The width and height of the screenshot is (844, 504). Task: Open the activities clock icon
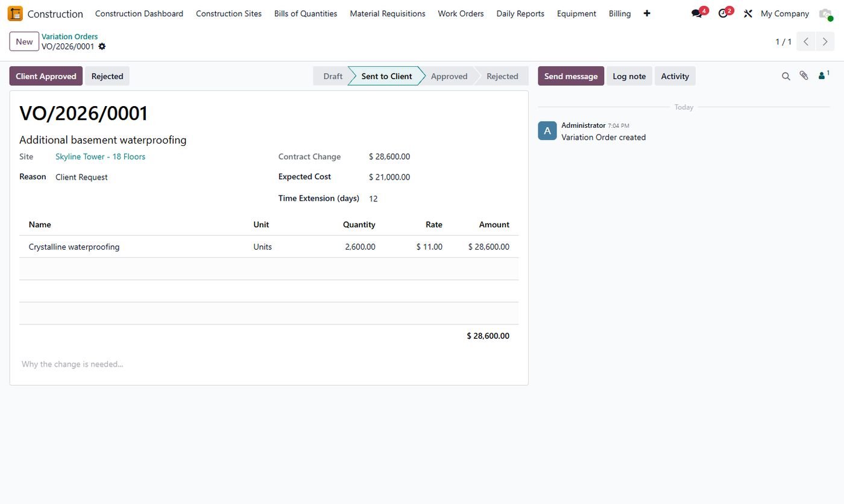723,13
